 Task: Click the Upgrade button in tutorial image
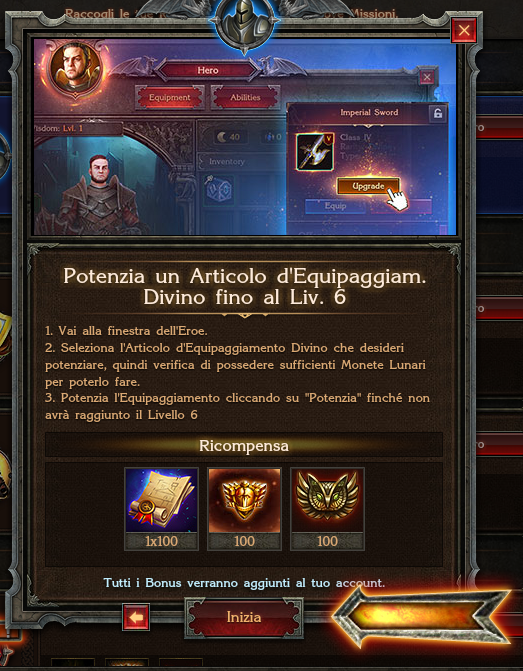[368, 186]
